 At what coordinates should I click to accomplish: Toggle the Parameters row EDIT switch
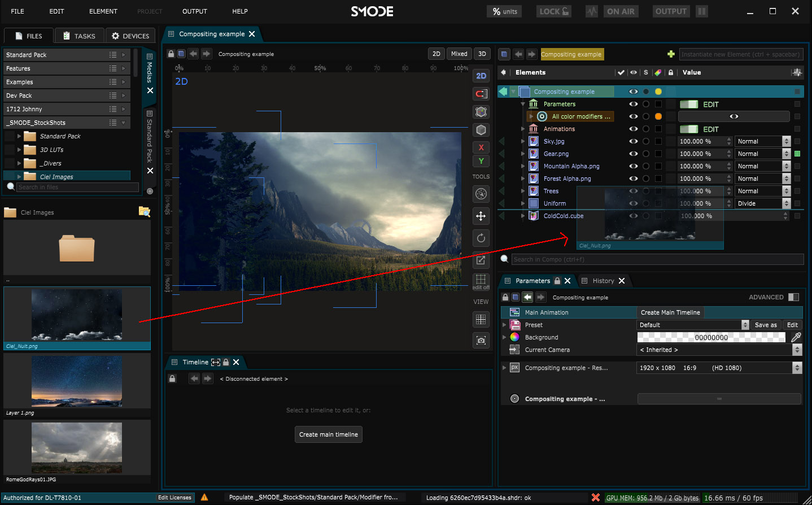[x=689, y=104]
